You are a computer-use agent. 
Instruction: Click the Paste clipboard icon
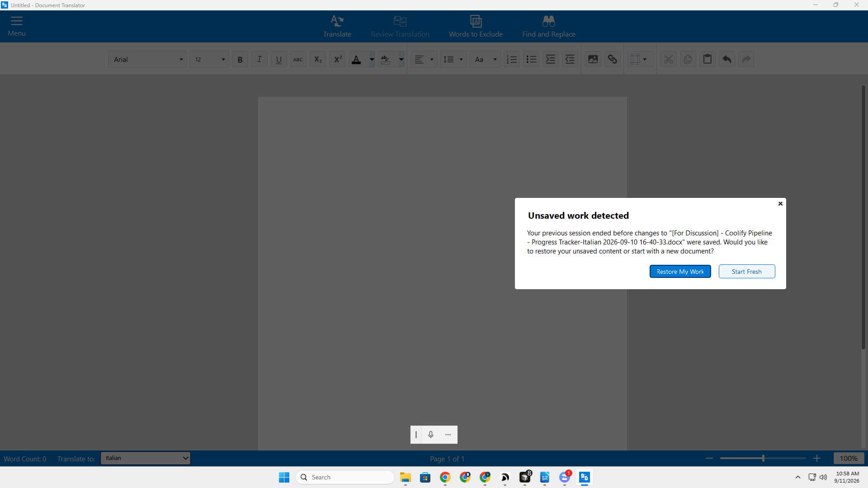pyautogui.click(x=708, y=59)
